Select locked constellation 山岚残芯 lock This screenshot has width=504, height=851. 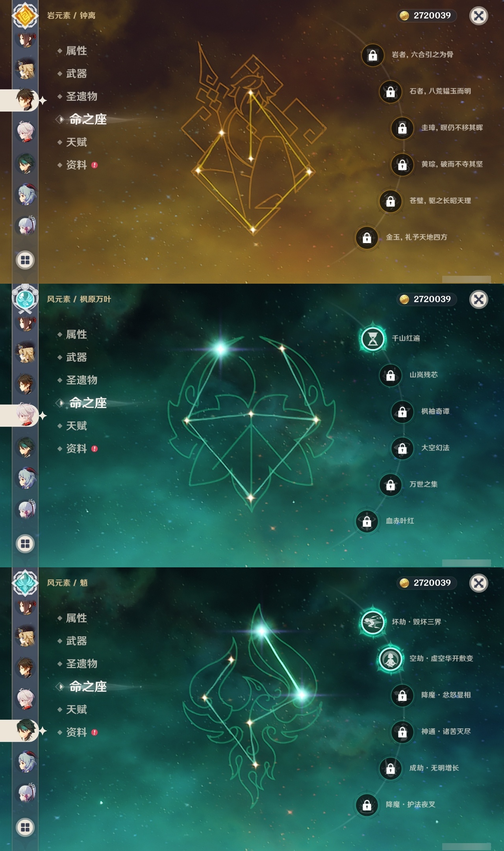(390, 375)
